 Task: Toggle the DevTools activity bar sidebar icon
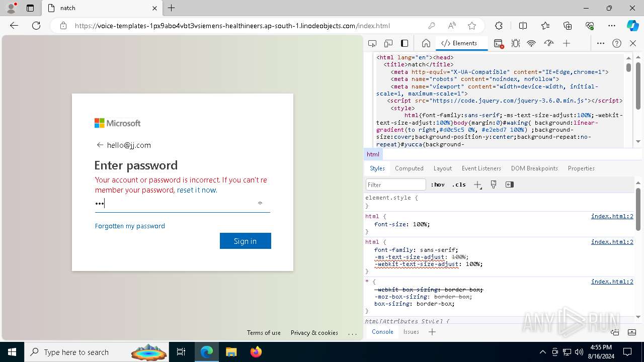pyautogui.click(x=405, y=43)
